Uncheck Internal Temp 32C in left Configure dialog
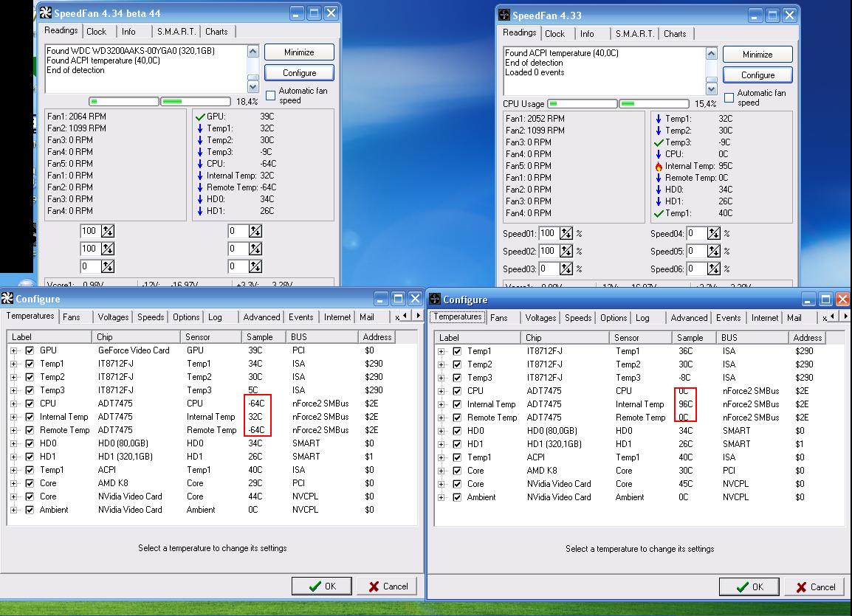This screenshot has width=852, height=616. pos(30,417)
